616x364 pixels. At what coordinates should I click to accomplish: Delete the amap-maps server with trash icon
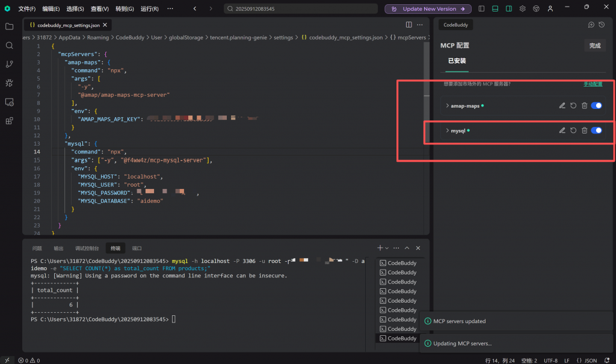point(584,106)
